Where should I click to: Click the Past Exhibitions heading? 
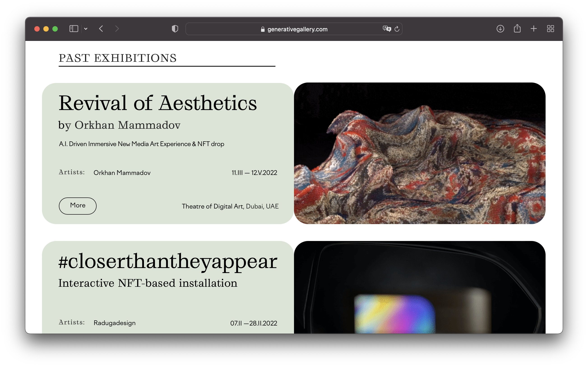[x=118, y=58]
